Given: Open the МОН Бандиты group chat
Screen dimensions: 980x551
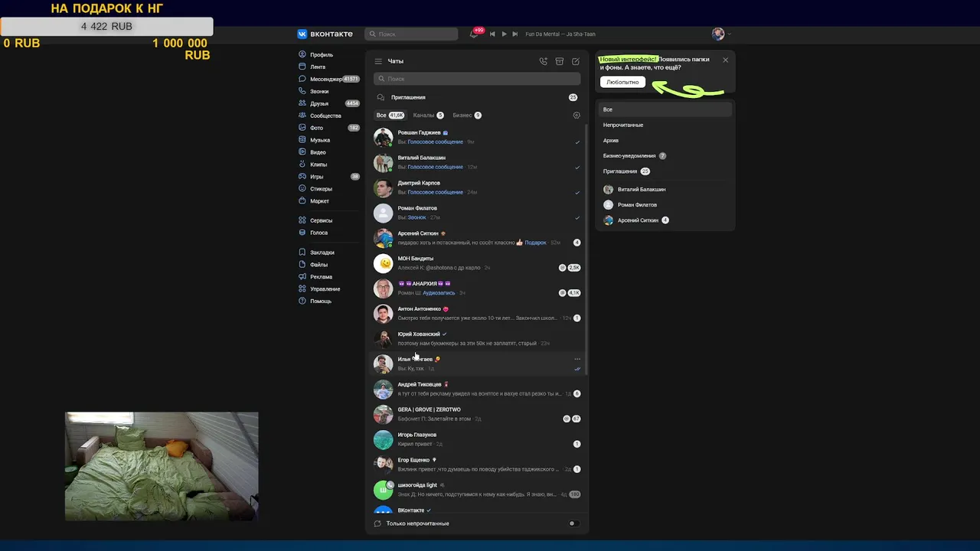Looking at the screenshot, I should coord(477,263).
